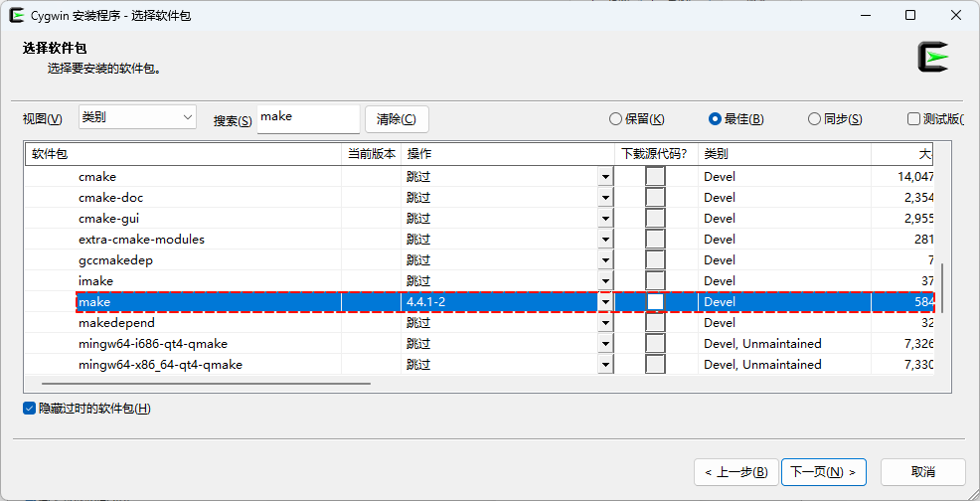Open the action dropdown for cmake-doc
This screenshot has width=980, height=501.
click(605, 198)
